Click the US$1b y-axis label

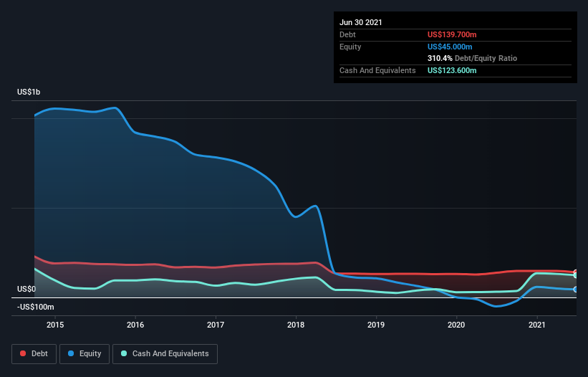tap(29, 92)
